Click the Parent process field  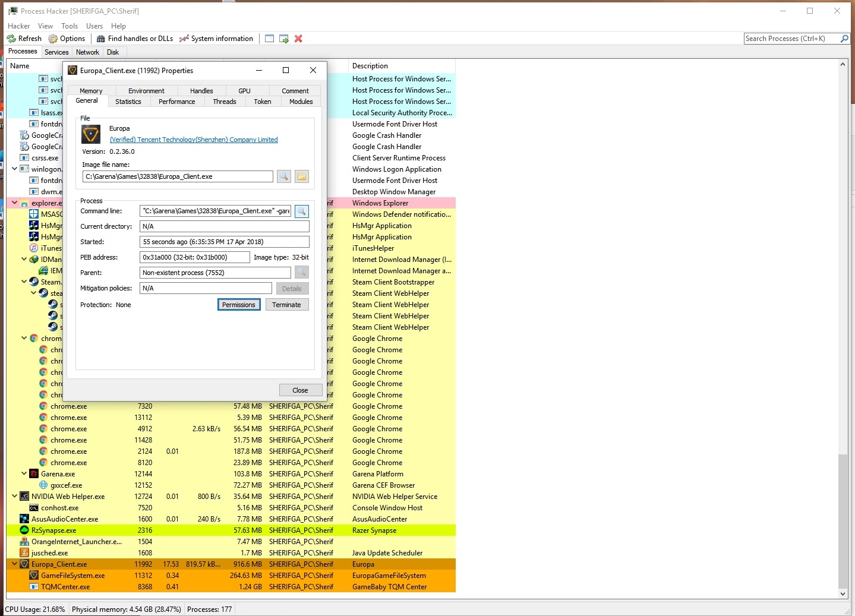(216, 273)
